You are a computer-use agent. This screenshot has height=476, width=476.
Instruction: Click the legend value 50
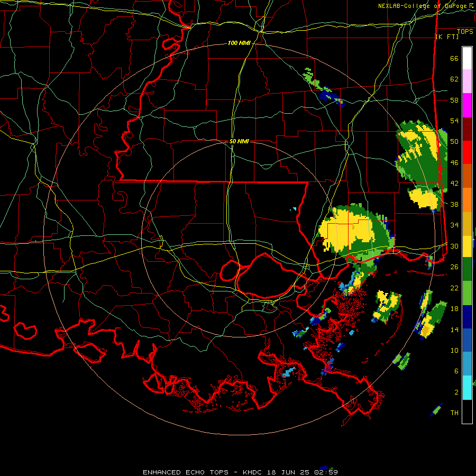[x=454, y=142]
